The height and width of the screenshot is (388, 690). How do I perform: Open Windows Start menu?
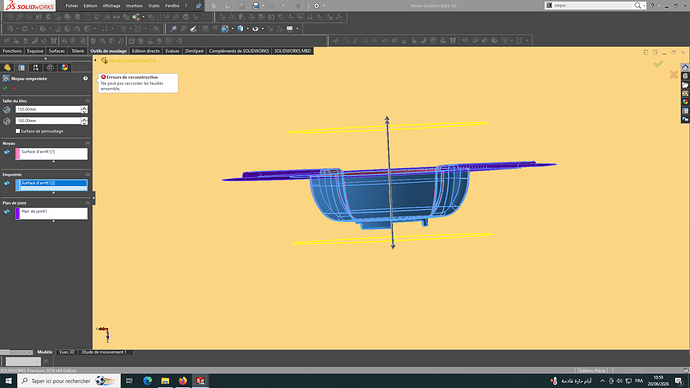(x=8, y=381)
